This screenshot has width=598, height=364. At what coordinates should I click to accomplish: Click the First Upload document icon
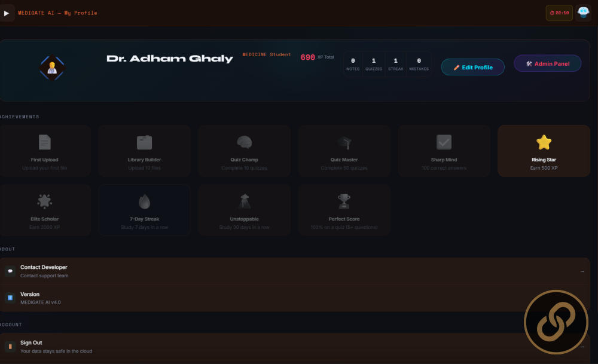click(x=45, y=142)
